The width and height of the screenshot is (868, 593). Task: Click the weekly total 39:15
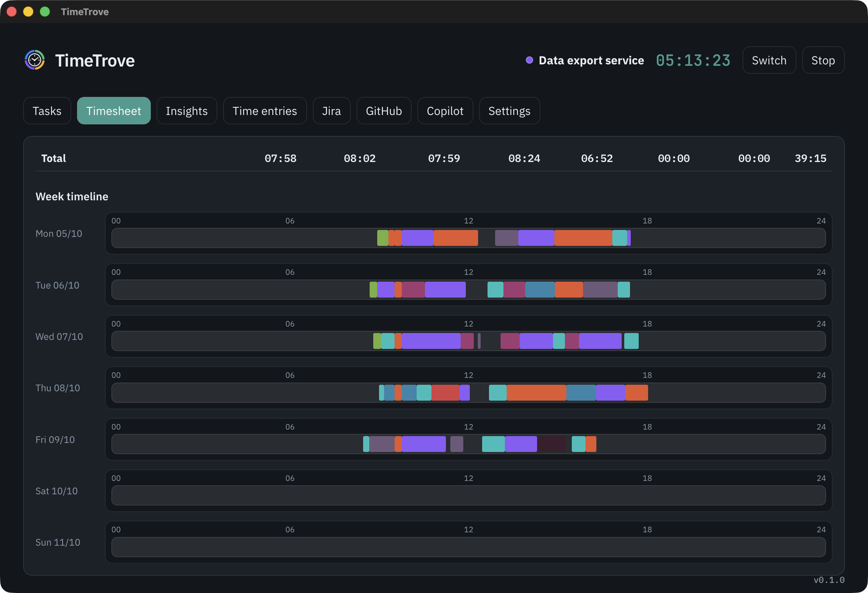810,158
